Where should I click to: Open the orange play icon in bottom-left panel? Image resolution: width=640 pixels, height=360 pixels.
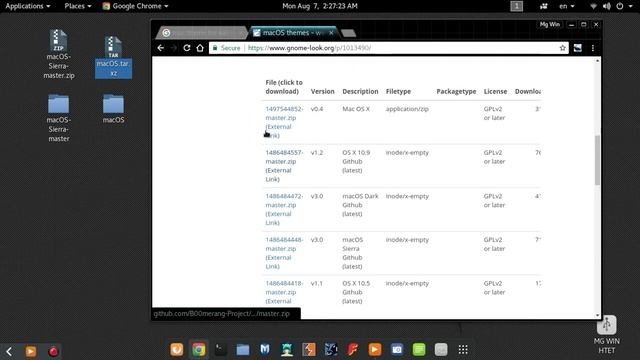31,351
